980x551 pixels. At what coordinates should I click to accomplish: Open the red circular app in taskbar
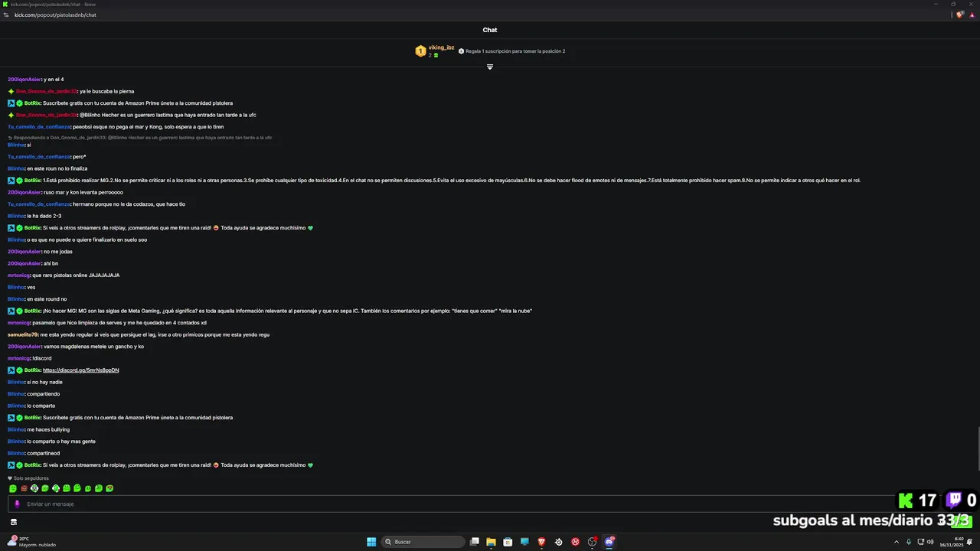pyautogui.click(x=575, y=542)
